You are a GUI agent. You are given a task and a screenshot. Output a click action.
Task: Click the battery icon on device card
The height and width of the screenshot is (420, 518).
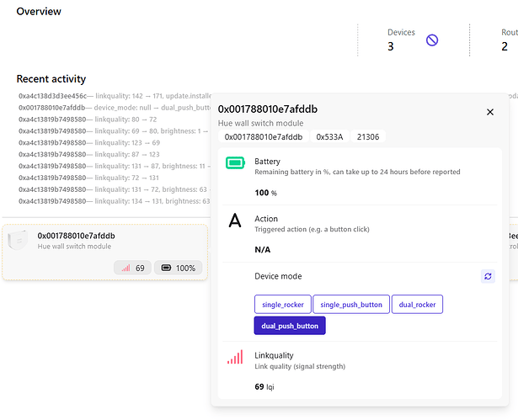[166, 268]
